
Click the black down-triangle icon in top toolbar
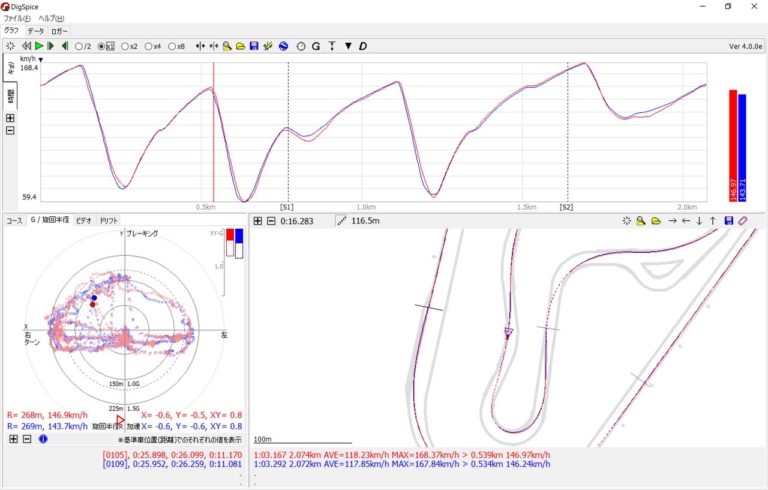[348, 46]
